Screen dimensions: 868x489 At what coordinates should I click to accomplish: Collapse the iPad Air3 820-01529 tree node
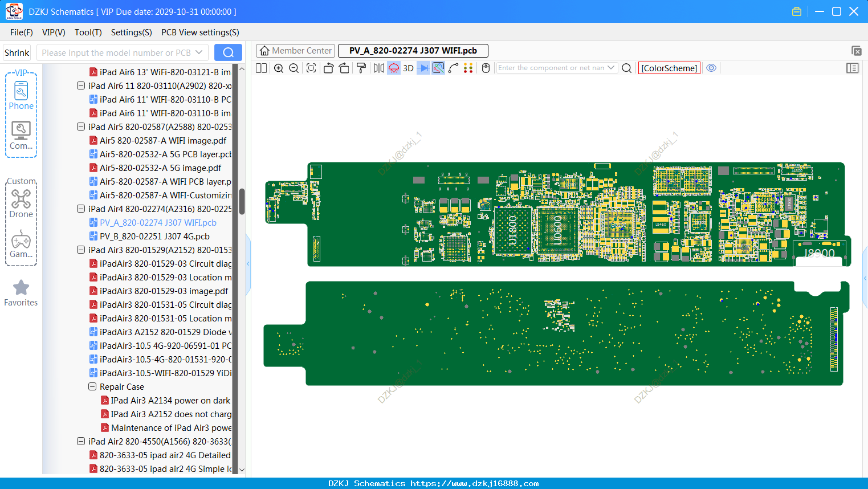pos(81,250)
